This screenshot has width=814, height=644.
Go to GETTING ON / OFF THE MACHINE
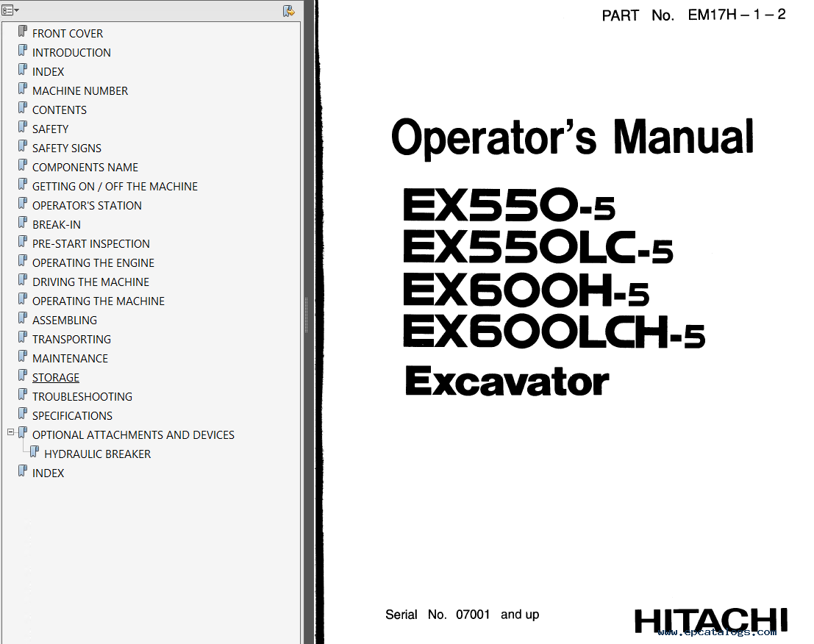tap(115, 187)
